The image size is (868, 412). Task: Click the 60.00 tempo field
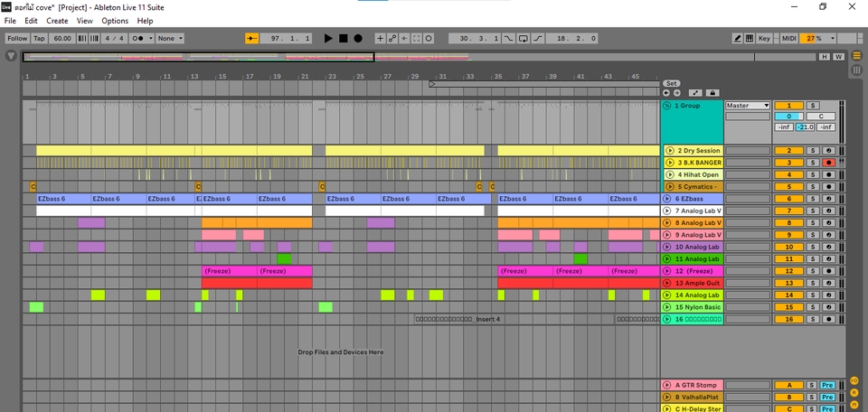(x=62, y=38)
